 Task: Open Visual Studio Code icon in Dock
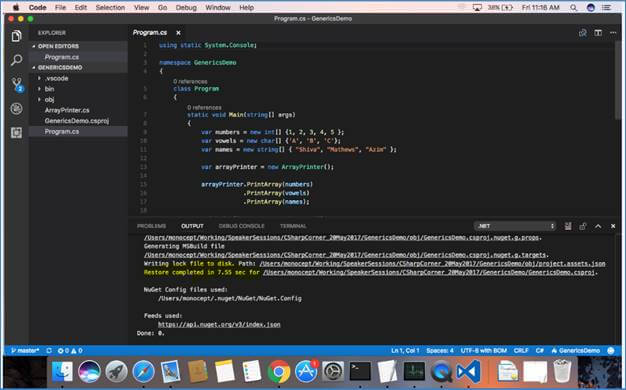click(x=468, y=371)
